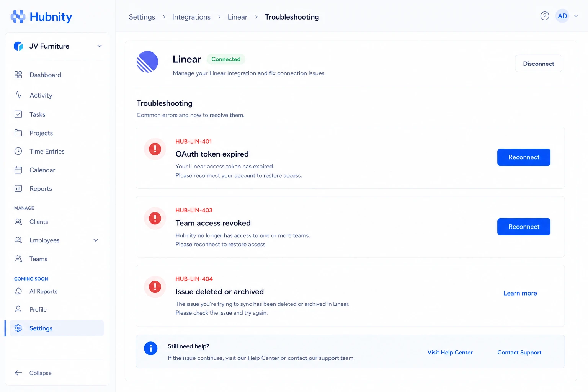Screen dimensions: 588x392
Task: Click the Projects folder icon
Action: (18, 133)
